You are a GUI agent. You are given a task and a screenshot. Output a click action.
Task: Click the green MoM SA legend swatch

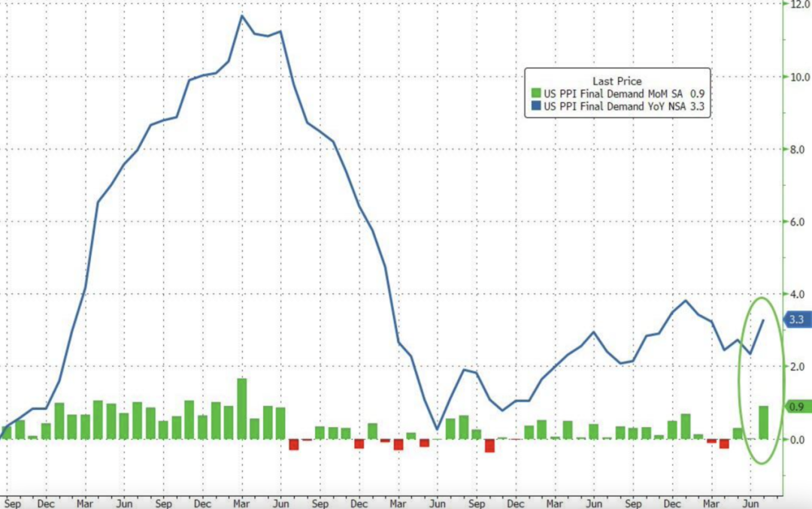click(536, 94)
